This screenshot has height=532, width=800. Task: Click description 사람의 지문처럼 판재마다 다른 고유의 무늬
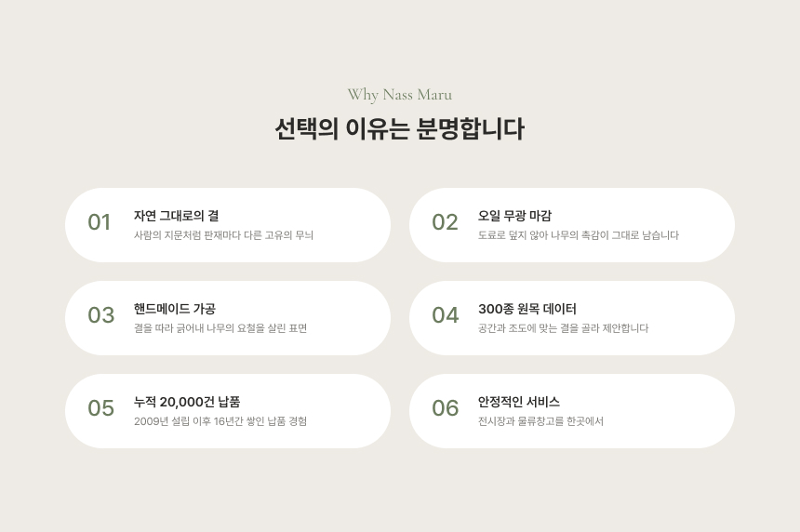[x=223, y=235]
